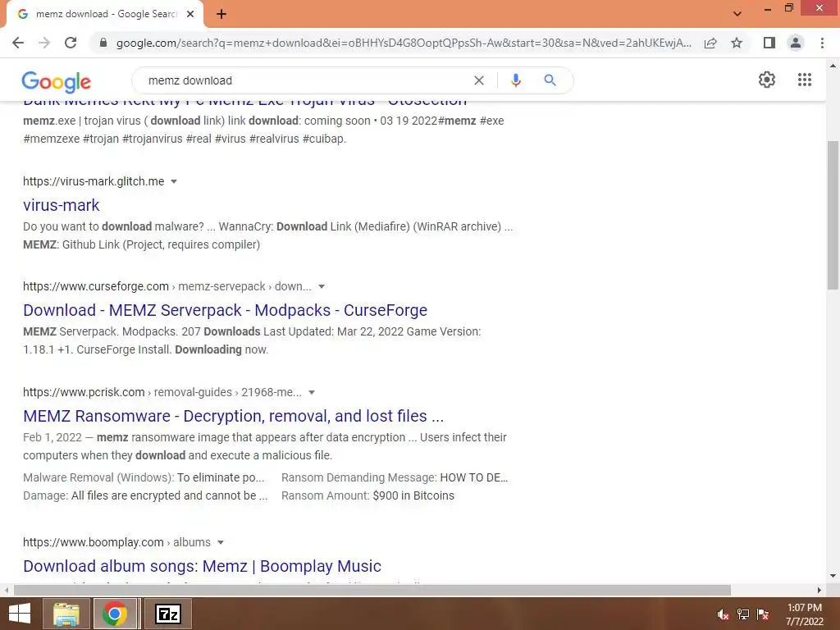The height and width of the screenshot is (630, 840).
Task: Click the forward navigation arrow
Action: click(x=44, y=43)
